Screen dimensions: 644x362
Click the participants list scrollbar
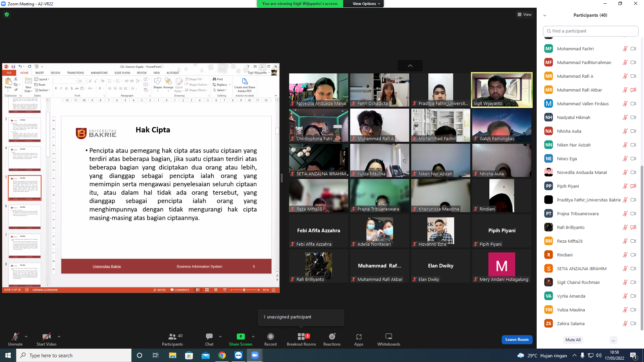click(x=642, y=248)
